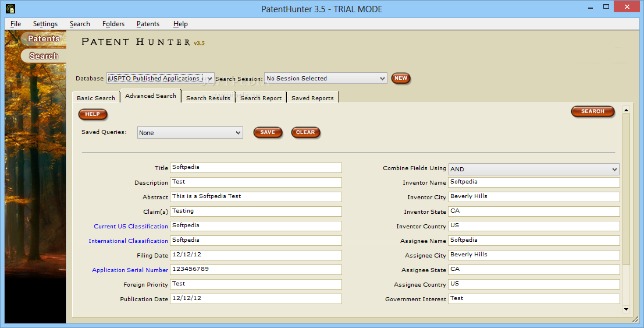Click the PatentHunter app icon in title bar
This screenshot has width=644, height=328.
tap(10, 9)
